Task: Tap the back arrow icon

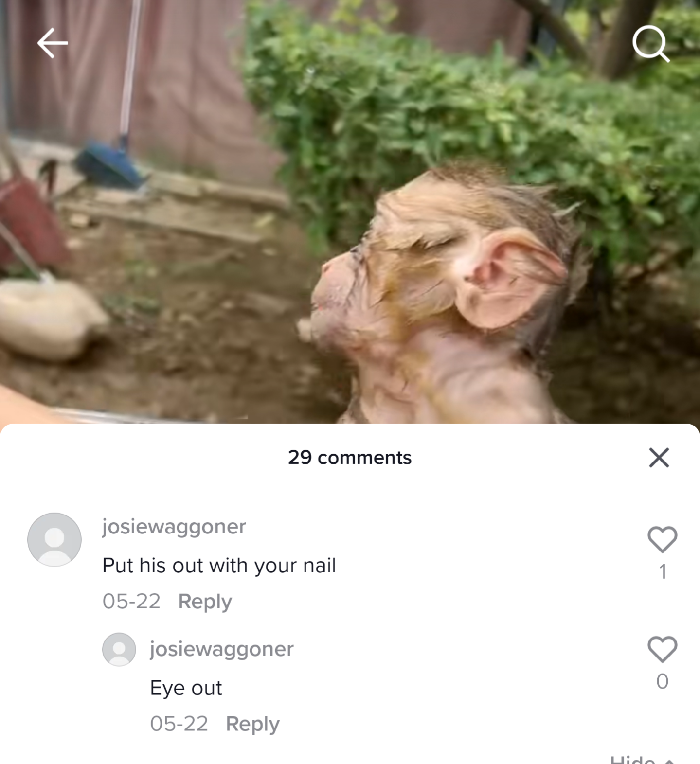Action: [x=53, y=43]
